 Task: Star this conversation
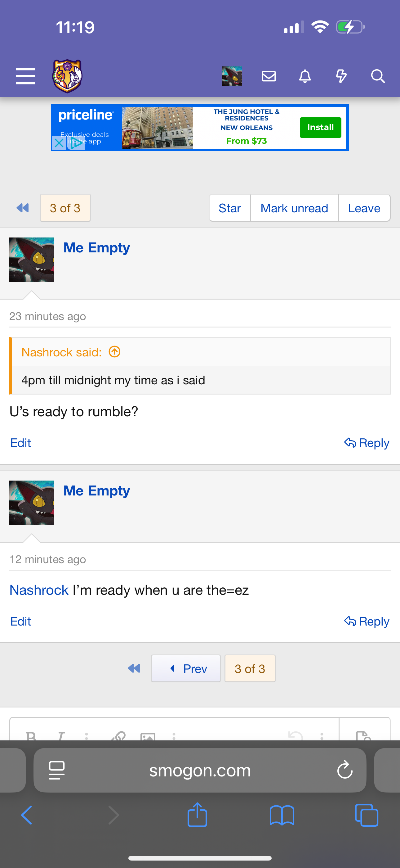(230, 208)
